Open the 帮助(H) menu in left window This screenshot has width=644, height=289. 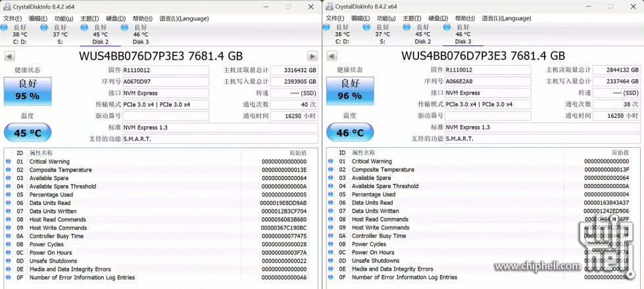point(143,18)
